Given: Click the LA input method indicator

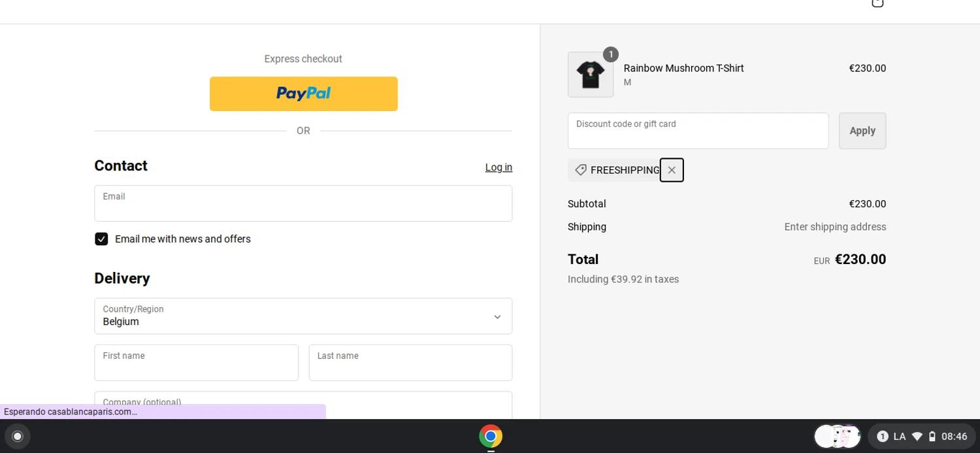Looking at the screenshot, I should click(x=900, y=436).
